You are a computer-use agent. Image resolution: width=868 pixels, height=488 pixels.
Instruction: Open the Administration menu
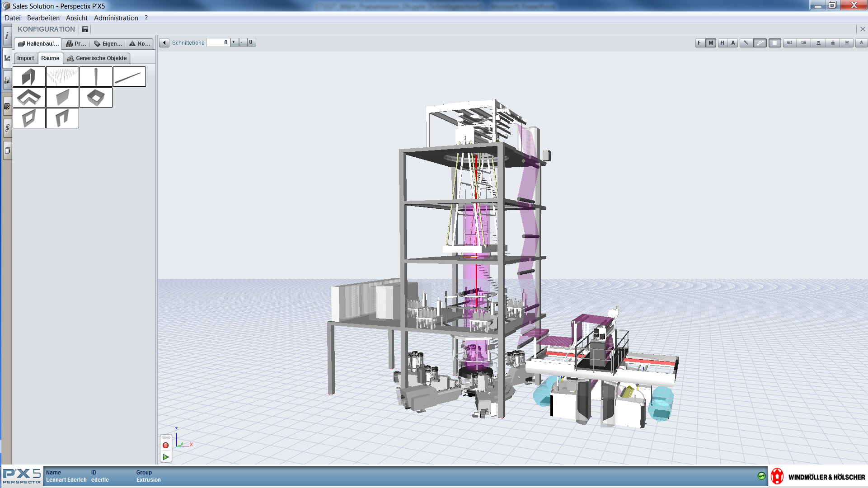(116, 18)
